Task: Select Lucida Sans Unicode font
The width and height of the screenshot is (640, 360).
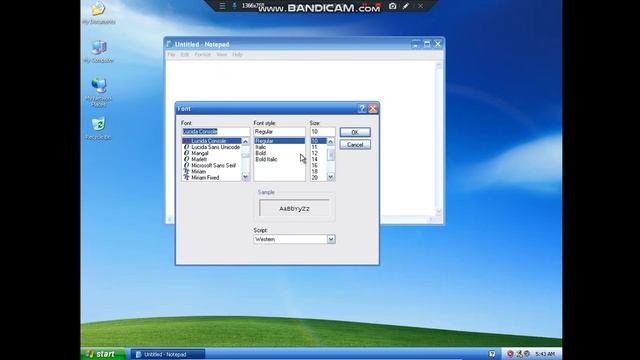Action: [x=212, y=147]
